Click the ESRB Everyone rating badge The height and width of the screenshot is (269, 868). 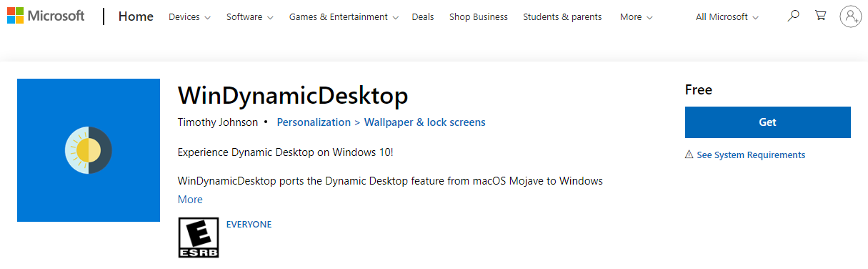(x=199, y=238)
